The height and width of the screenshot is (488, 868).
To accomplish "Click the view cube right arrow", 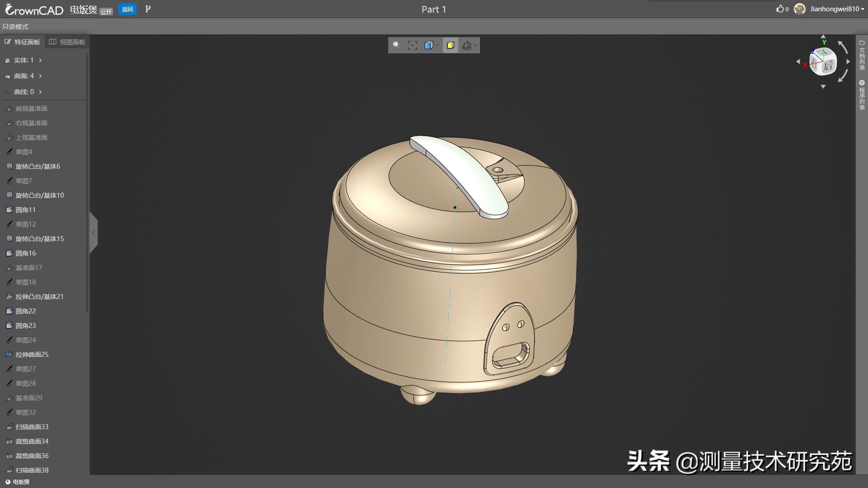I will click(848, 62).
